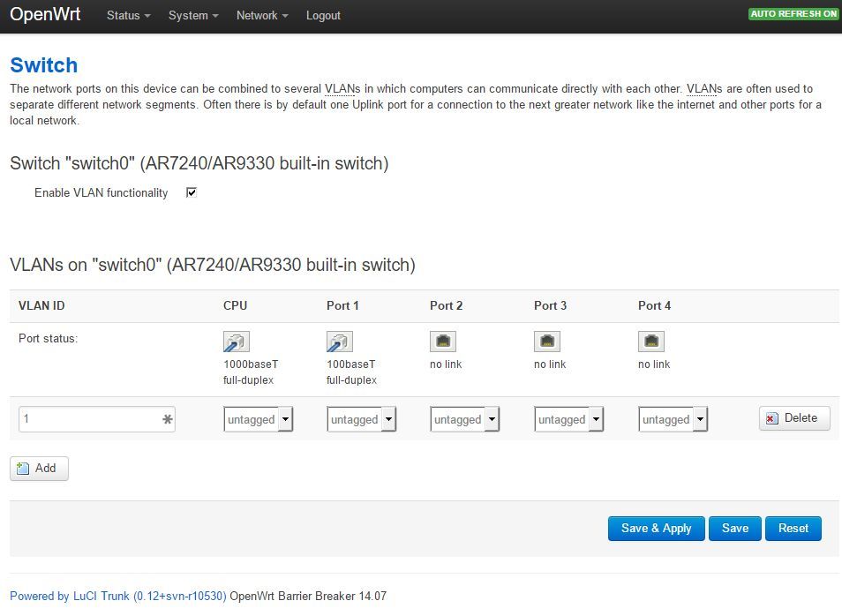Image resolution: width=842 pixels, height=616 pixels.
Task: Click the CPU column header
Action: pos(235,305)
